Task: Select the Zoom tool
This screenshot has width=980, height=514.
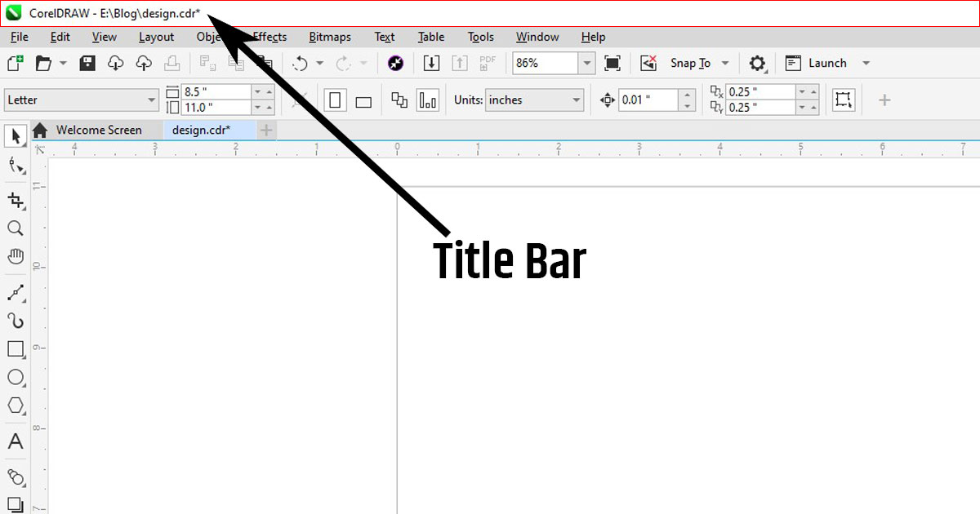Action: pyautogui.click(x=15, y=228)
